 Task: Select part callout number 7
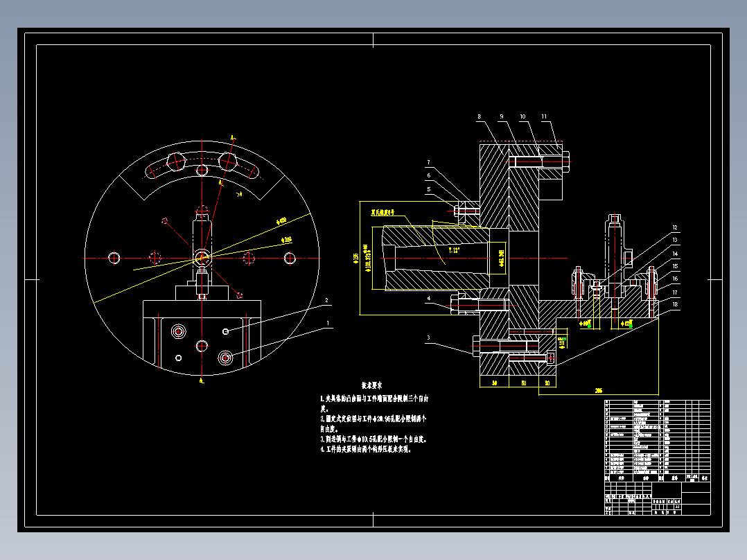coord(428,162)
